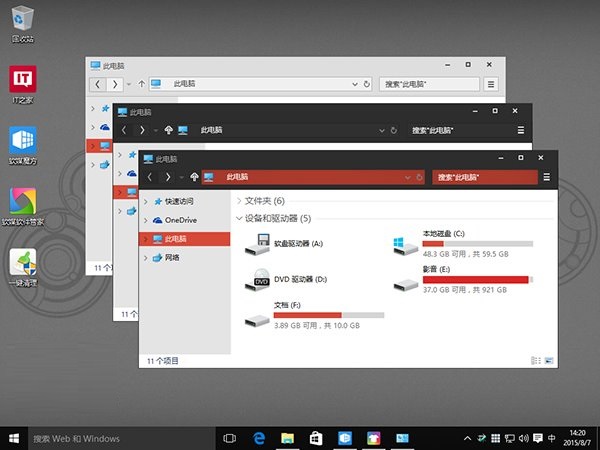Collapse the 设备和驱动器 (5) group

[x=239, y=218]
